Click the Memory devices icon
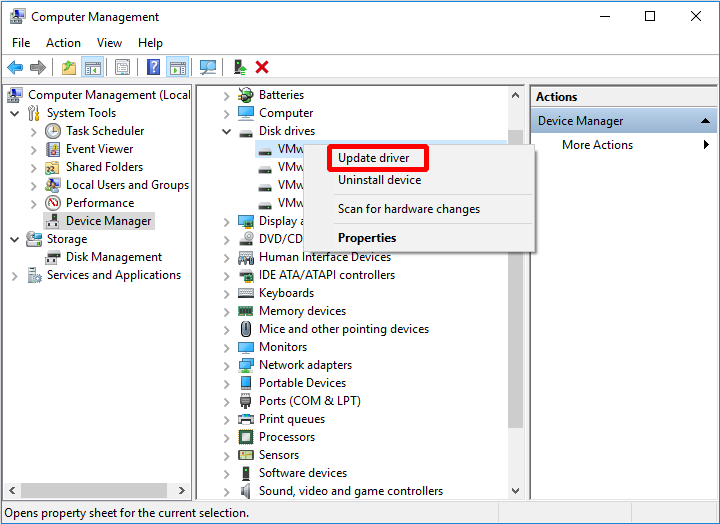This screenshot has width=720, height=524. (246, 311)
